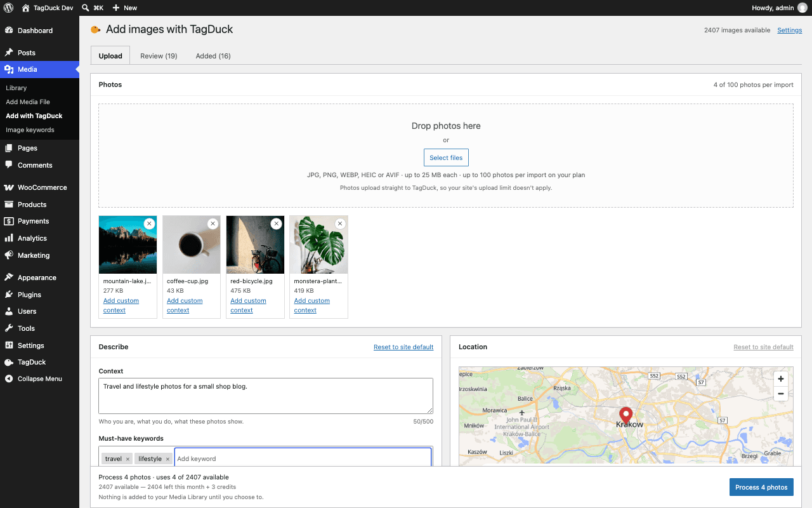Remove the lifestyle keyword tag
812x508 pixels.
tap(167, 459)
